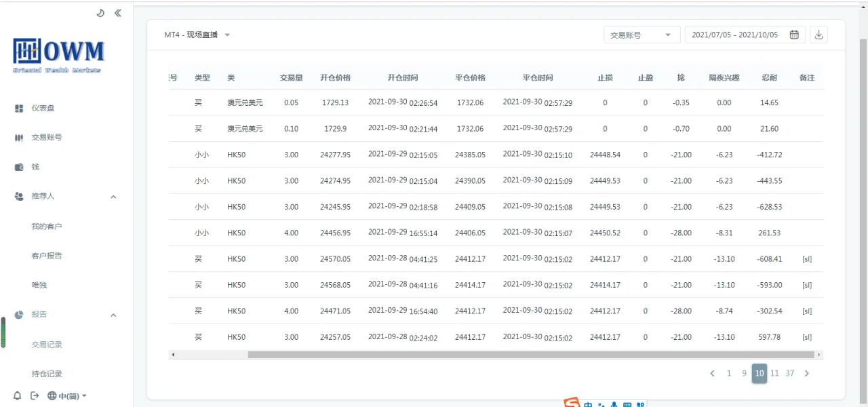Image resolution: width=868 pixels, height=407 pixels.
Task: Select 我的客户 in sidebar
Action: pyautogui.click(x=47, y=227)
